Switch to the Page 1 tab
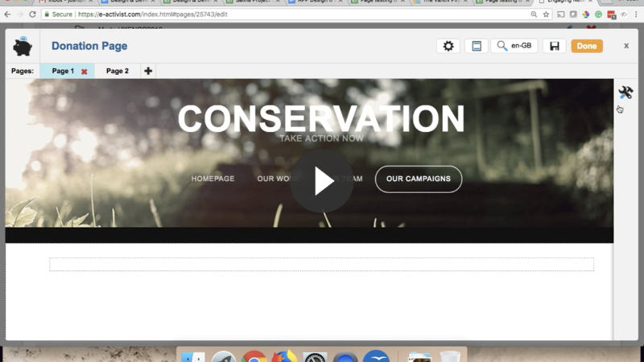This screenshot has width=644, height=362. tap(63, 71)
